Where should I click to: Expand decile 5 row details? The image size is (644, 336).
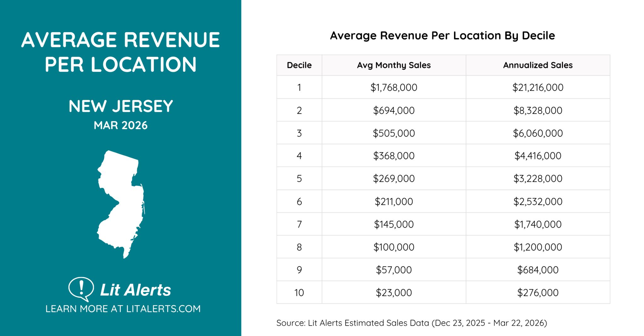pos(299,178)
